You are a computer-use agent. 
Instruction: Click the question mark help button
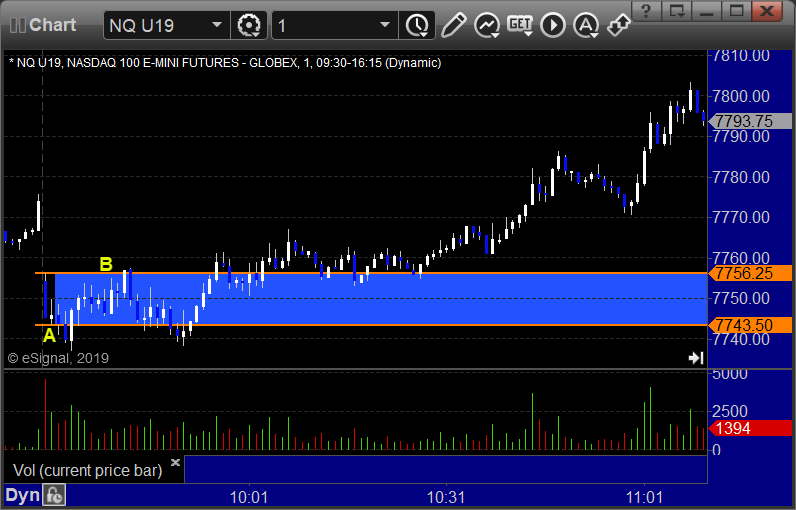point(646,11)
